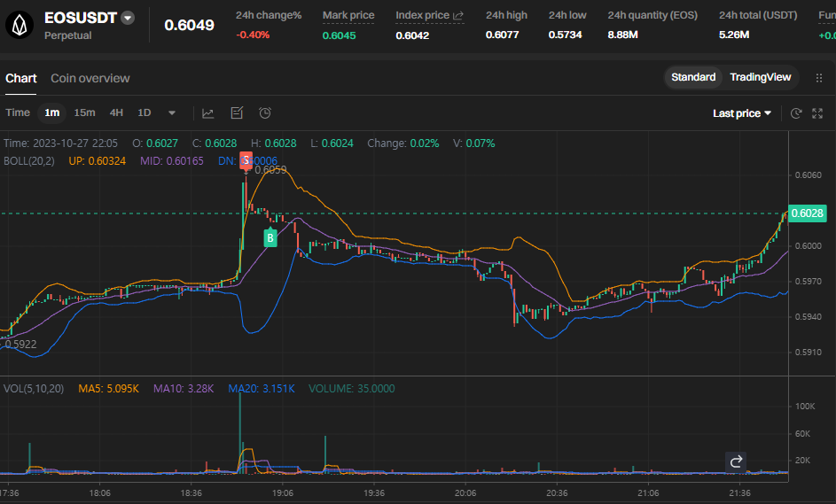Click the 0.6060 price axis label

(x=809, y=174)
